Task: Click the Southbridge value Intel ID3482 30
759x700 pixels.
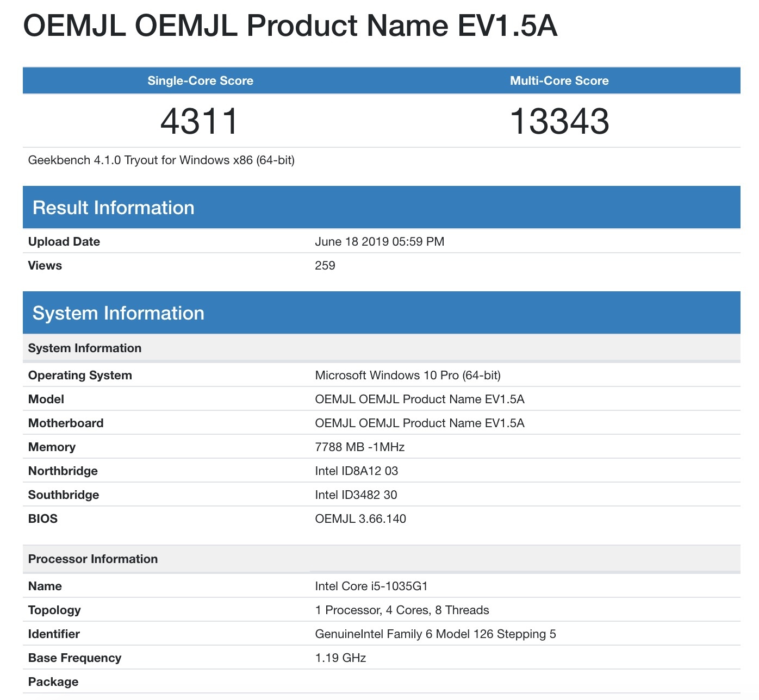Action: [356, 495]
